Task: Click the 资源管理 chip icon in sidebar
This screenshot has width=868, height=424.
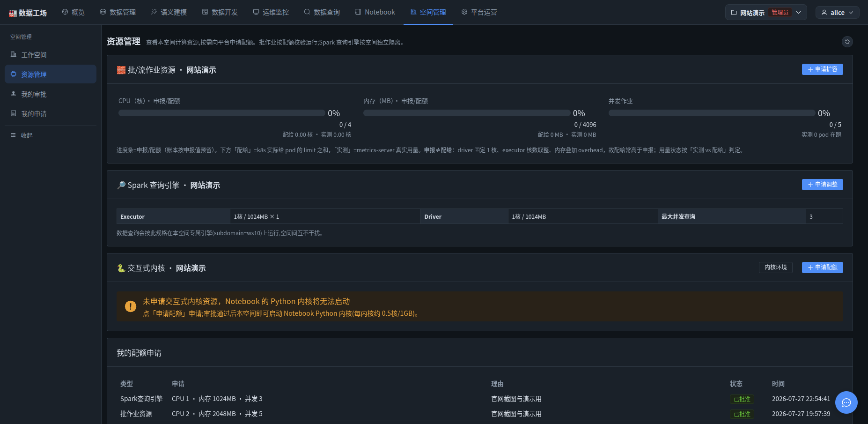Action: click(x=14, y=74)
